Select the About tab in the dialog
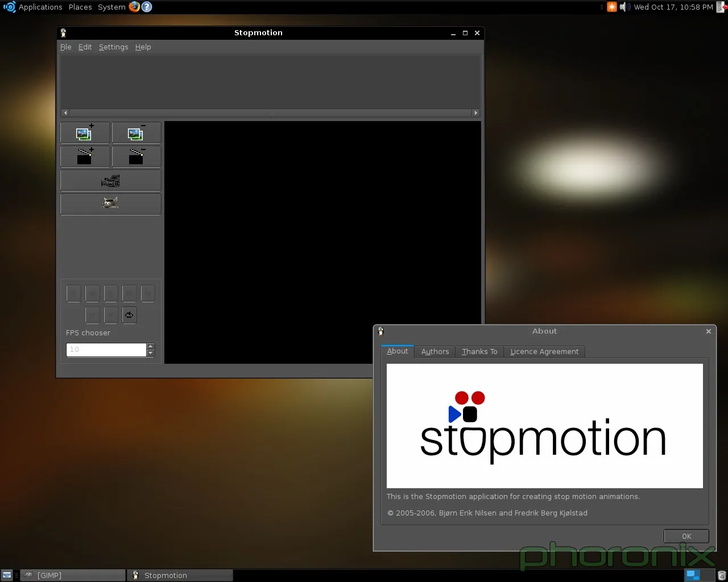This screenshot has width=728, height=582. click(x=398, y=351)
